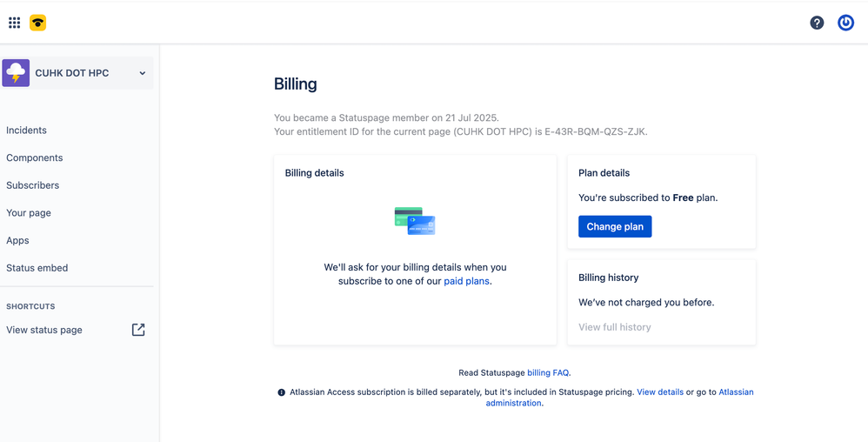Go to Incidents in the sidebar

[x=27, y=131]
